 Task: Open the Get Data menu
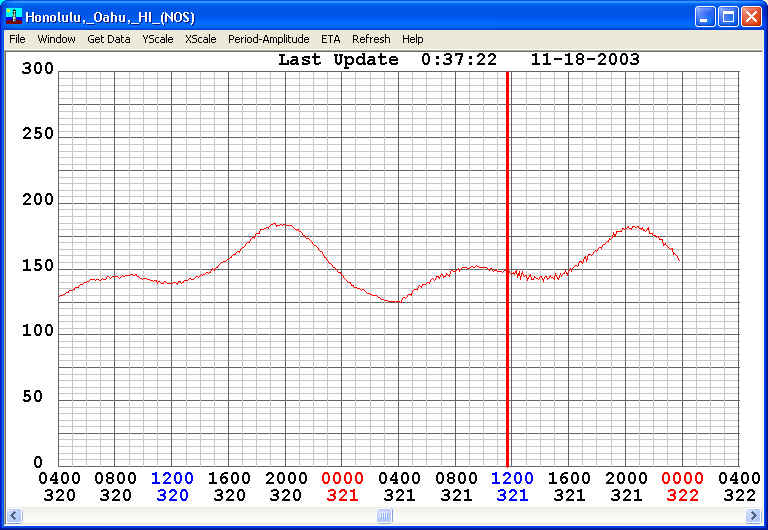(x=109, y=39)
